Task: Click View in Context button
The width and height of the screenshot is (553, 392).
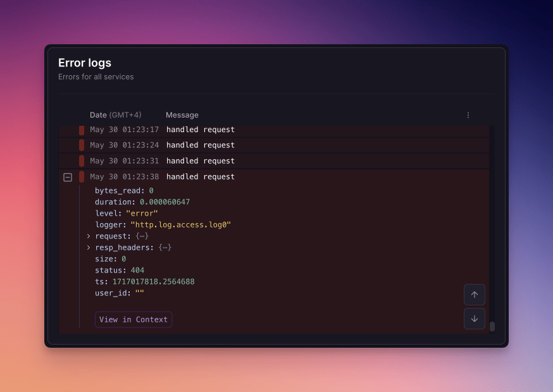Action: [x=134, y=319]
